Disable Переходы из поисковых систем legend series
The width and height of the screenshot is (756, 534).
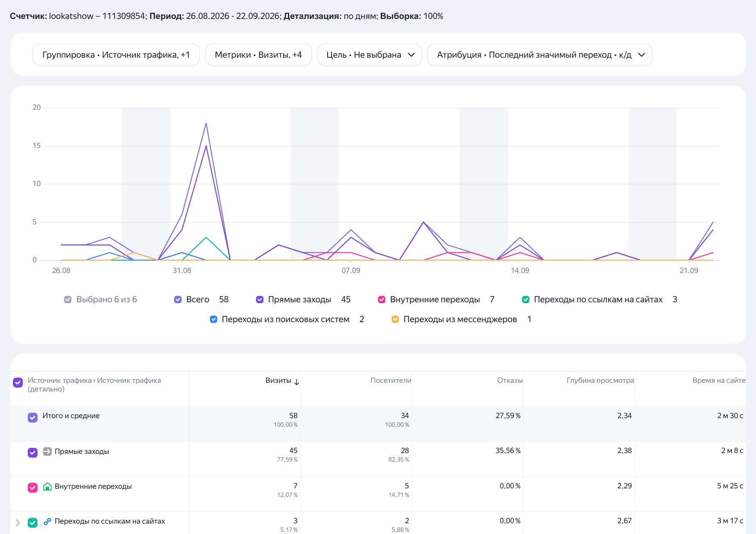coord(213,319)
